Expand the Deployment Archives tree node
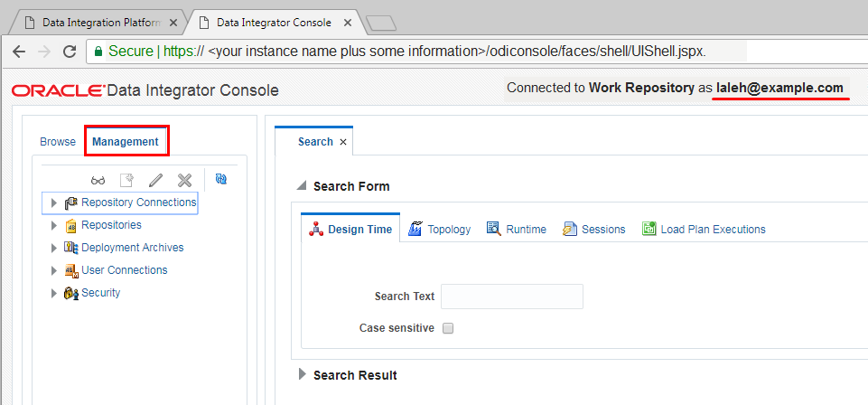 (x=54, y=248)
